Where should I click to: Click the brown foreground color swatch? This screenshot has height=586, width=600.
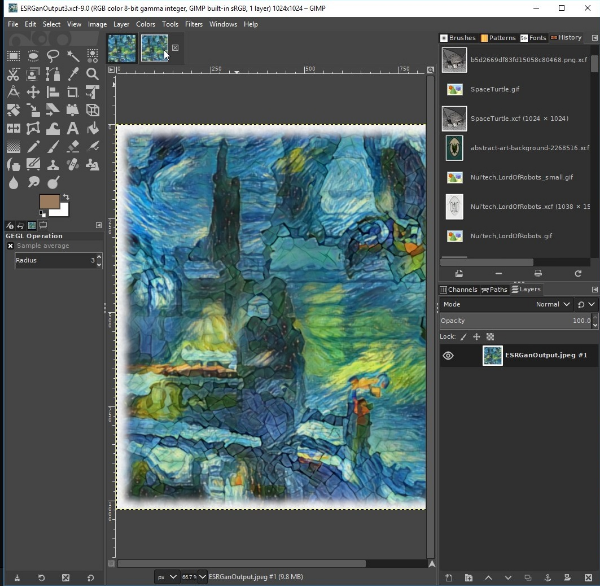[x=49, y=202]
